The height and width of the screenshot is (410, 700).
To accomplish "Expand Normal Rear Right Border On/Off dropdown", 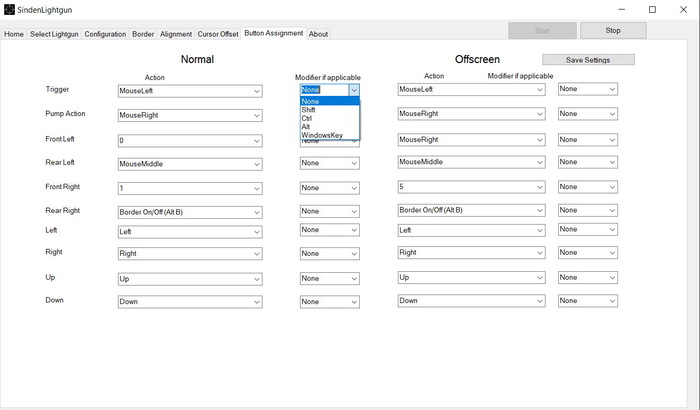I will [x=256, y=212].
